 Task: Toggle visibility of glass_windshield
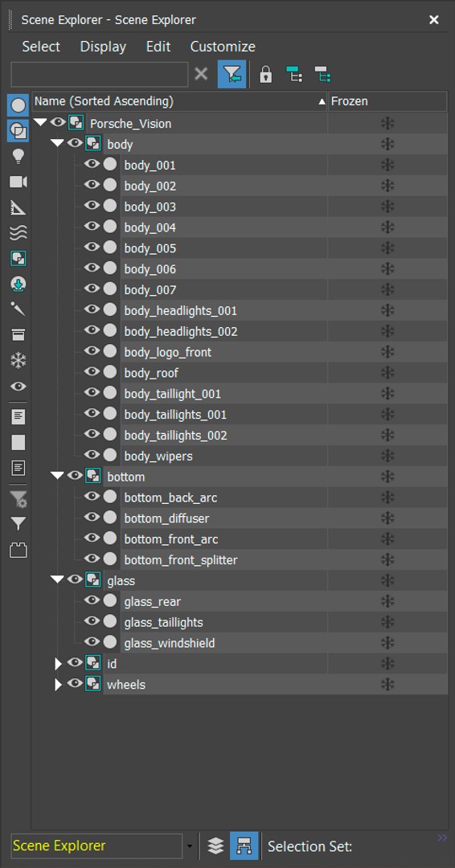(x=92, y=641)
